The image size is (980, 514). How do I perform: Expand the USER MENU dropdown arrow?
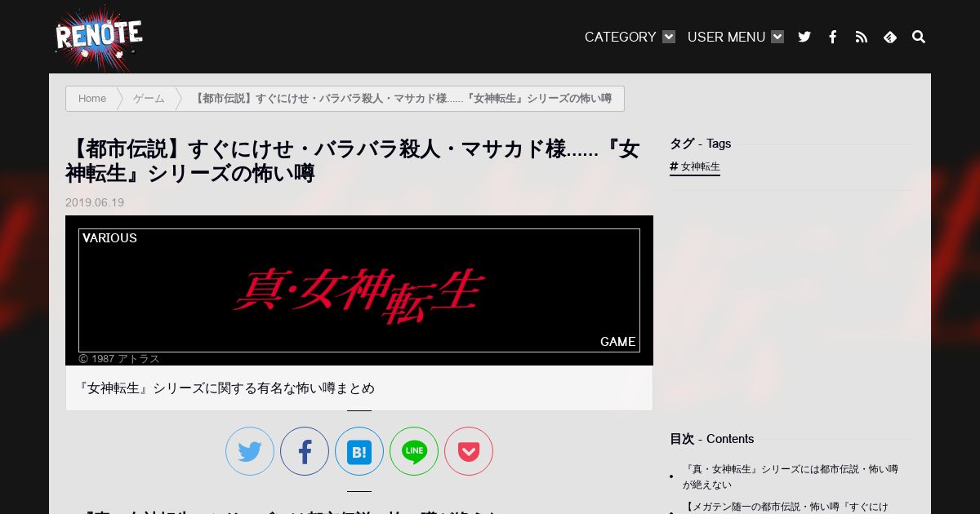coord(777,37)
